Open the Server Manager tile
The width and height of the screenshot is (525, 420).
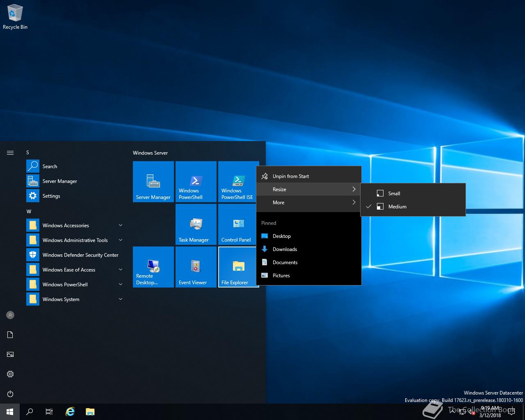(153, 182)
